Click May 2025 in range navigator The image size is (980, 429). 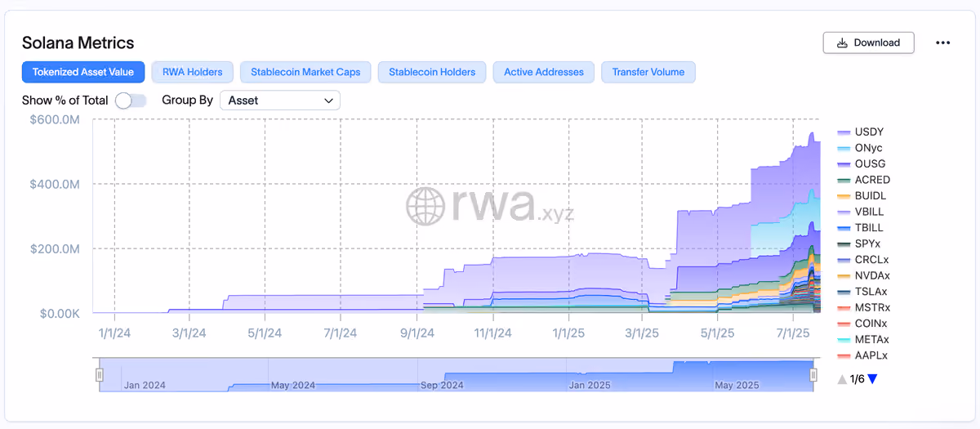[x=737, y=385]
